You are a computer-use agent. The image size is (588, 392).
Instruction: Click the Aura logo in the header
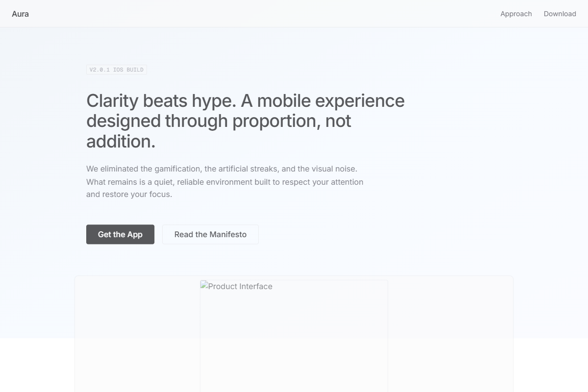point(20,14)
